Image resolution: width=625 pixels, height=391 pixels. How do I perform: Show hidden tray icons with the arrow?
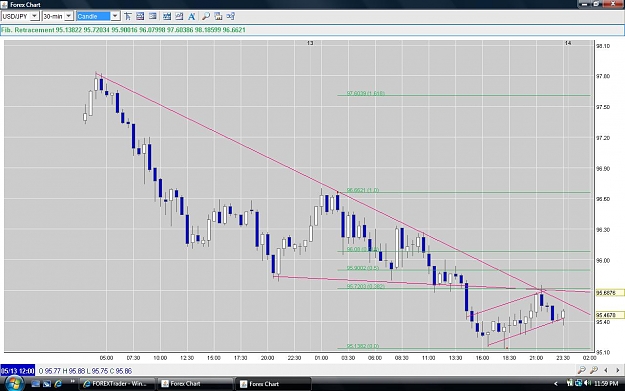pyautogui.click(x=556, y=384)
